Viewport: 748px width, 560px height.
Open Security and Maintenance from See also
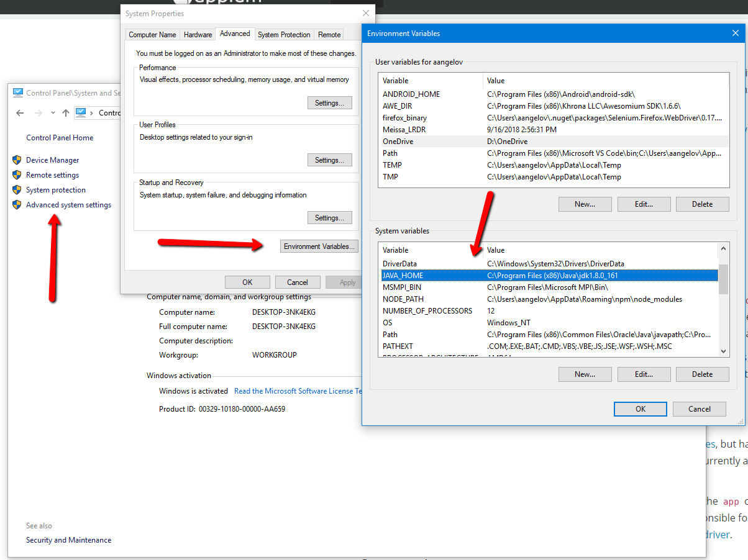tap(68, 540)
